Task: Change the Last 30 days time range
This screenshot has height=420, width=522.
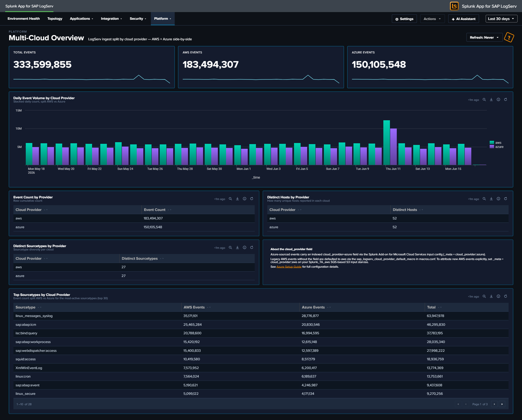Action: (501, 19)
